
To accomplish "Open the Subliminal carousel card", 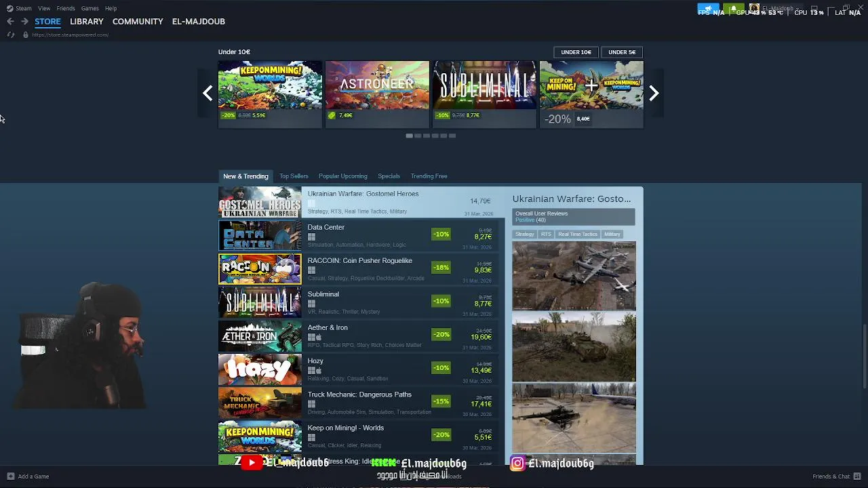I will click(x=484, y=94).
